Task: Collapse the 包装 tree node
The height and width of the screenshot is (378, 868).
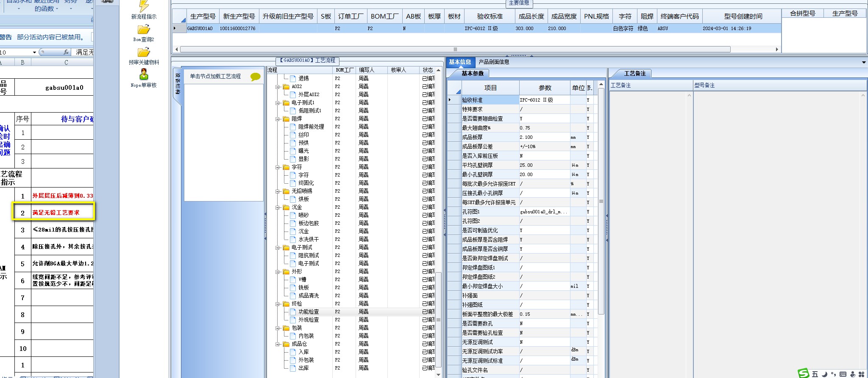Action: (278, 328)
